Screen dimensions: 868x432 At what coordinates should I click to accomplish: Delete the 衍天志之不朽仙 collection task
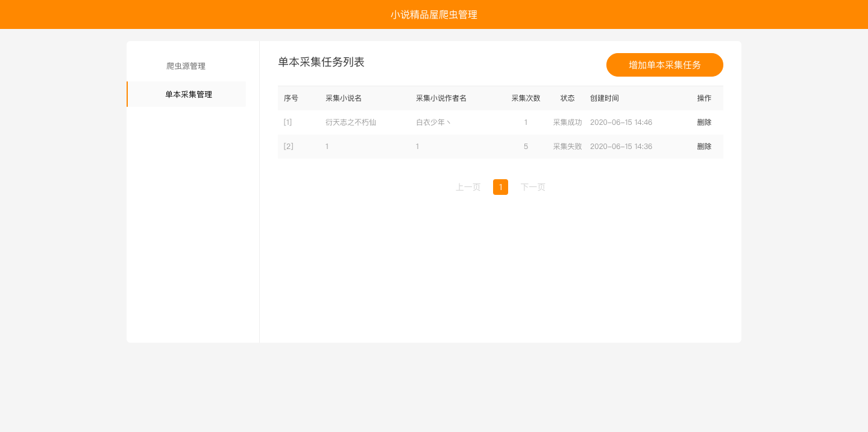point(704,122)
